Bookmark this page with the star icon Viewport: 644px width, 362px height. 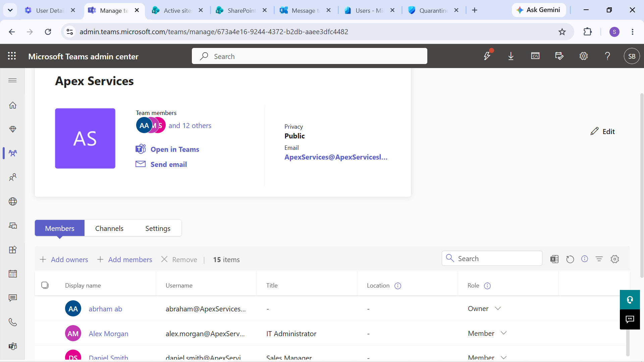[562, 32]
